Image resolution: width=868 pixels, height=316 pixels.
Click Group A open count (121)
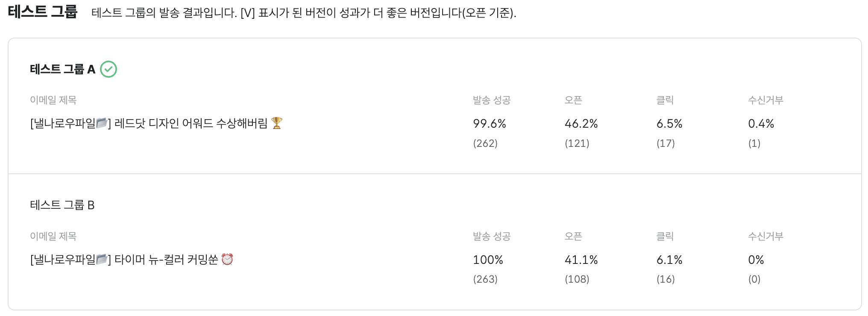click(x=577, y=143)
